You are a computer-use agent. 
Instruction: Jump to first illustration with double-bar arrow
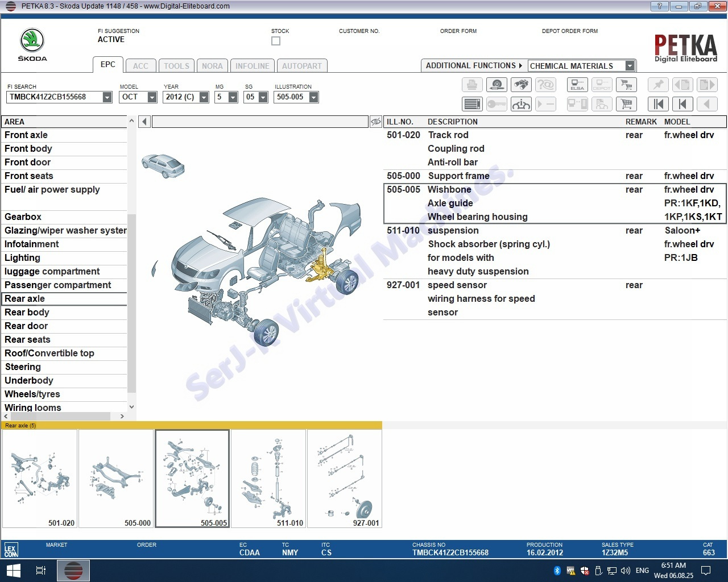click(658, 104)
